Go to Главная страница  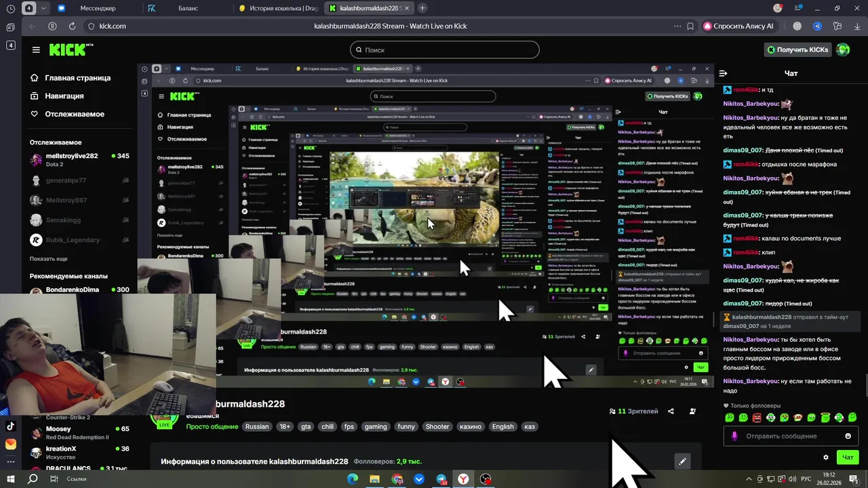point(71,78)
